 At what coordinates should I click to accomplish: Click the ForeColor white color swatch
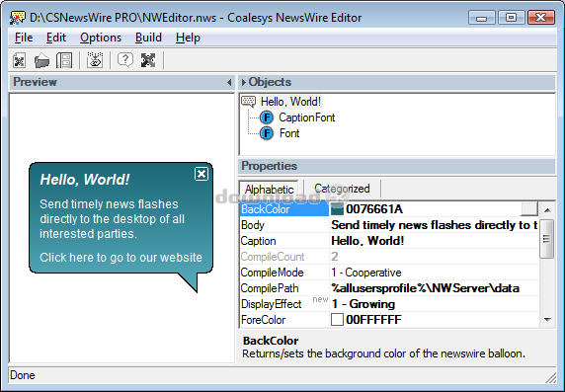click(x=337, y=320)
